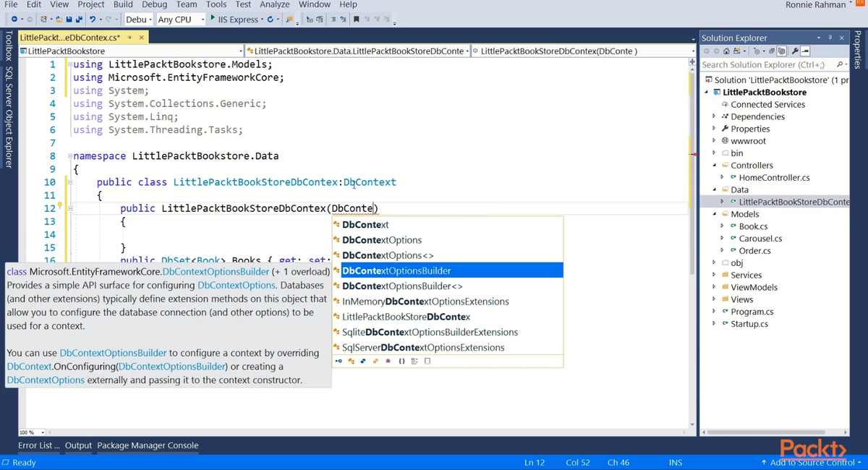
Task: Open the SQL Server Object Explorer side tab
Action: (9, 117)
